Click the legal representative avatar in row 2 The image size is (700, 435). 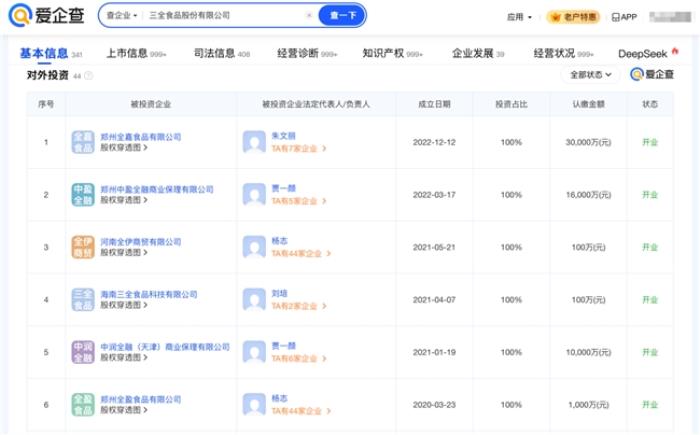tap(254, 195)
